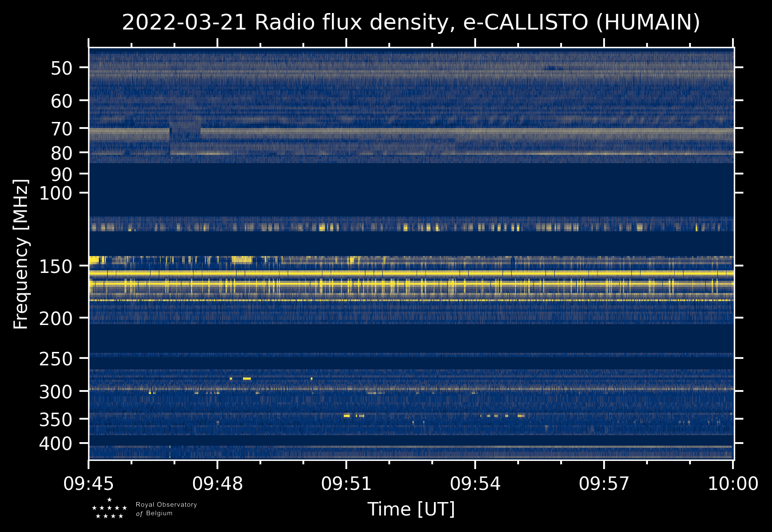Click the 400 MHz frequency tick label
This screenshot has height=532, width=772.
(56, 443)
